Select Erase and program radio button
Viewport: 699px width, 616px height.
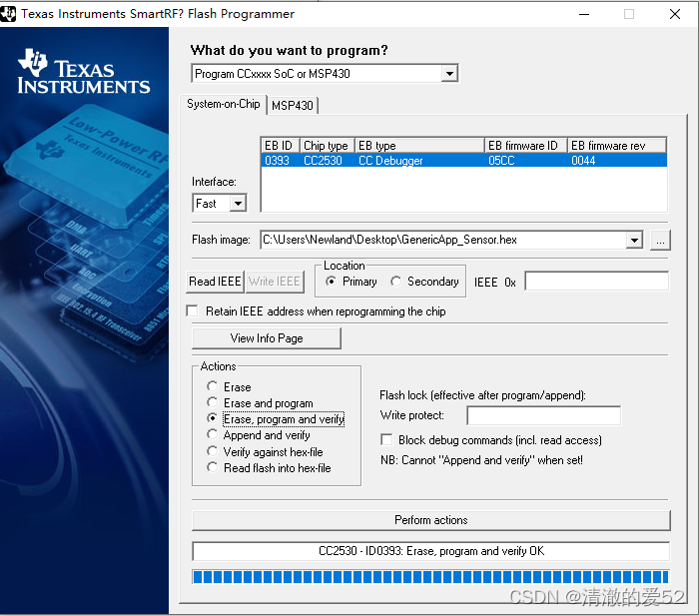point(212,402)
